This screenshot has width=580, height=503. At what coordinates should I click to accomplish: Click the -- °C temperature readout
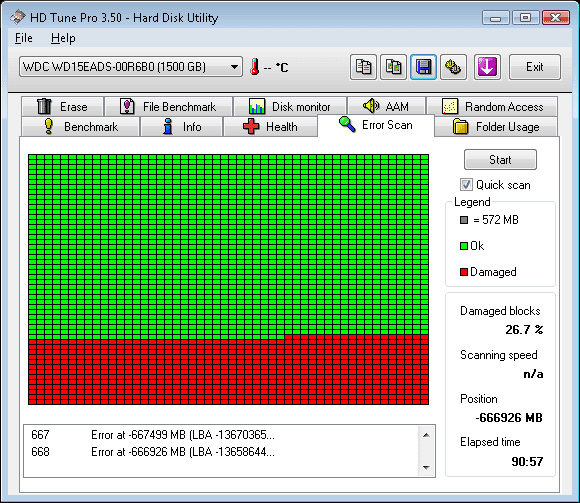[276, 68]
